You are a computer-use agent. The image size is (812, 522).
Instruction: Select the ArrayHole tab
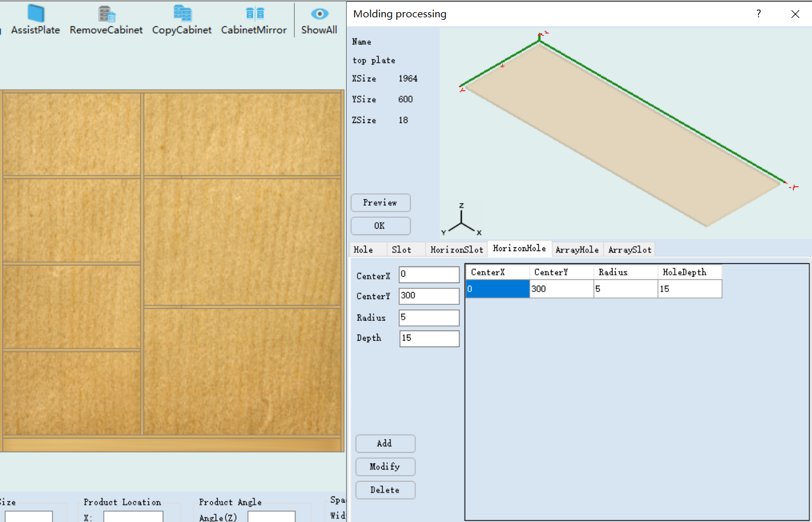[x=577, y=250]
